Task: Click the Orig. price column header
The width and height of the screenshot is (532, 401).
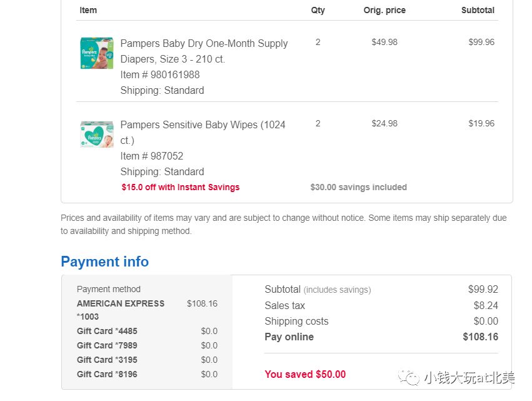Action: [384, 10]
